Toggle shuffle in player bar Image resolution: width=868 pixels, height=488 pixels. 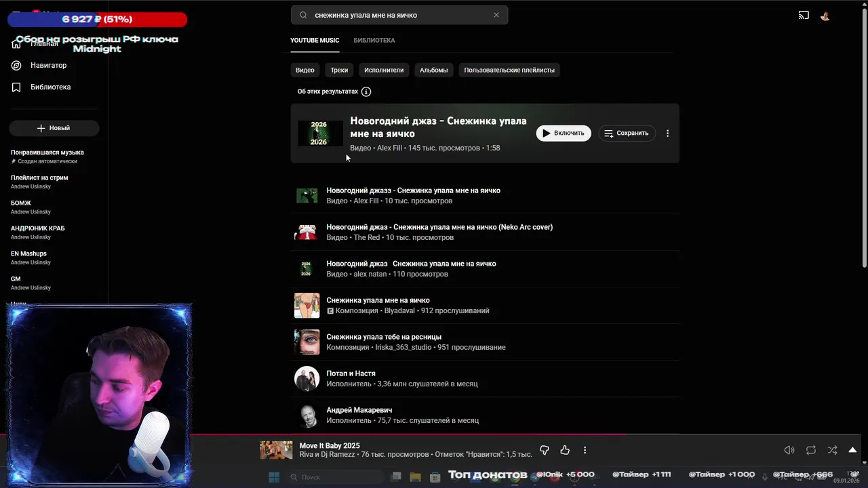click(832, 450)
